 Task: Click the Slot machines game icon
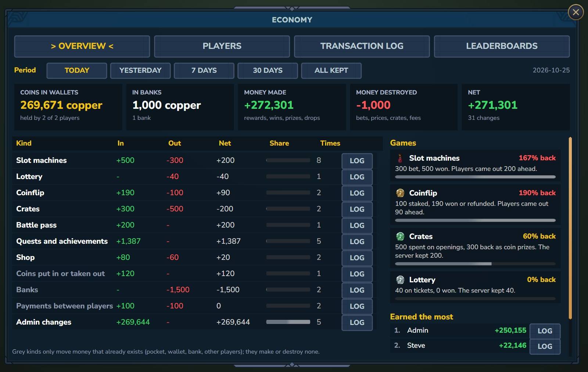[400, 158]
